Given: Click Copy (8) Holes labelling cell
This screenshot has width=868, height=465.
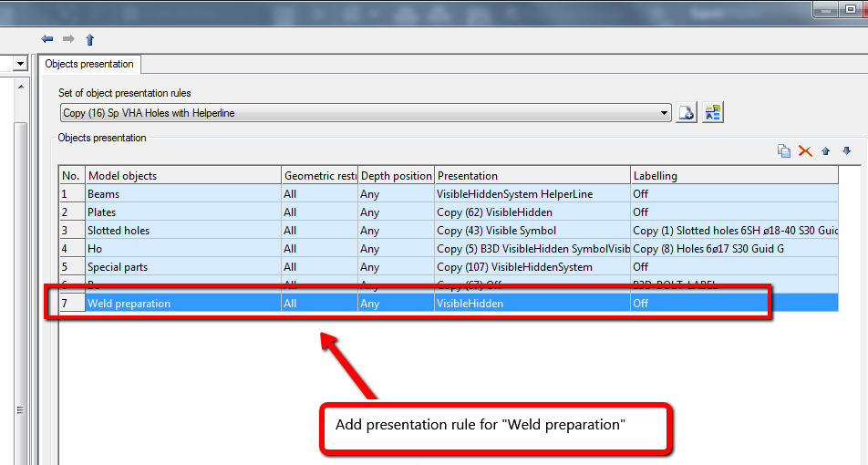Looking at the screenshot, I should coord(734,249).
